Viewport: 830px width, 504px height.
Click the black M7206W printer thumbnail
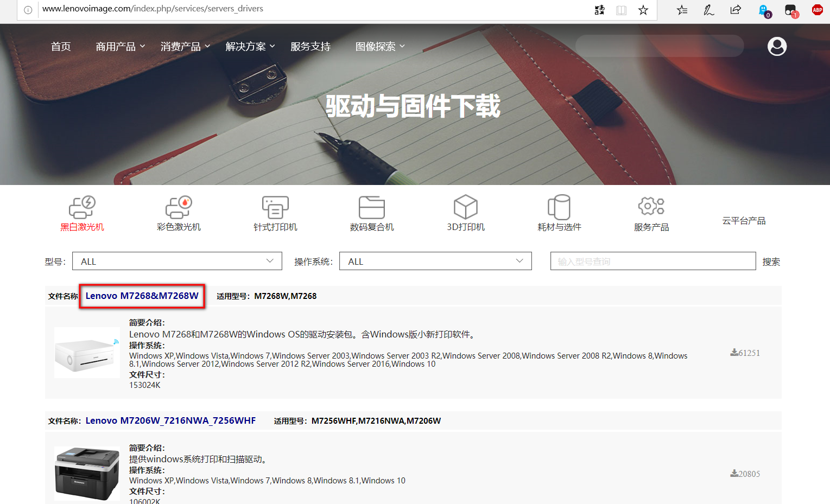[x=87, y=474]
